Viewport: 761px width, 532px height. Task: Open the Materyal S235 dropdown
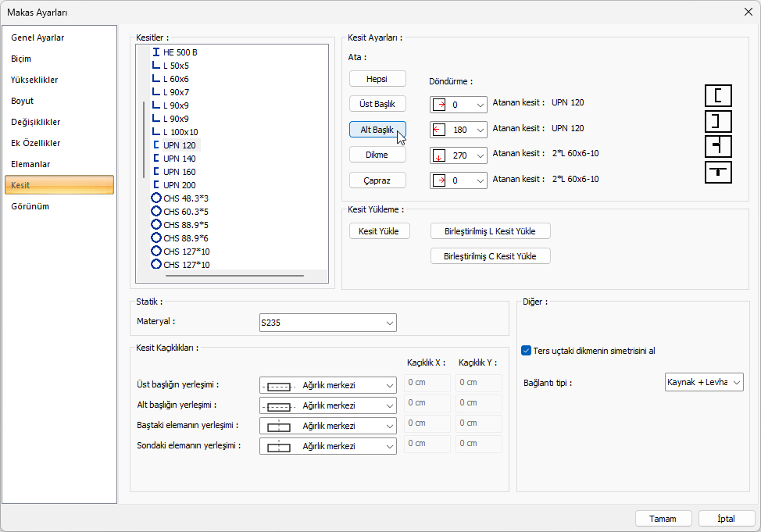tap(327, 323)
